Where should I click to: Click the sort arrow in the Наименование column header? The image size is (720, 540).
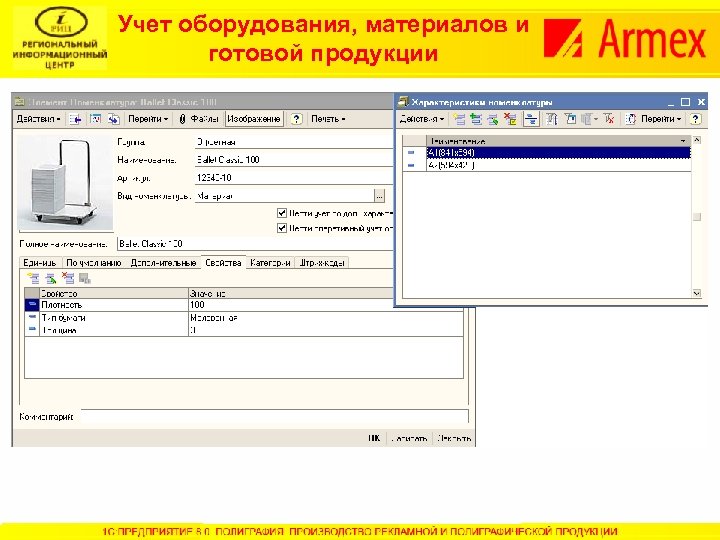pyautogui.click(x=683, y=141)
